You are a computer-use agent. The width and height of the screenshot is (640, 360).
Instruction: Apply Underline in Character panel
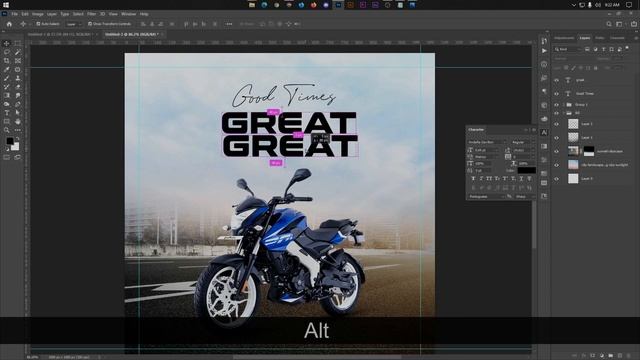point(521,179)
